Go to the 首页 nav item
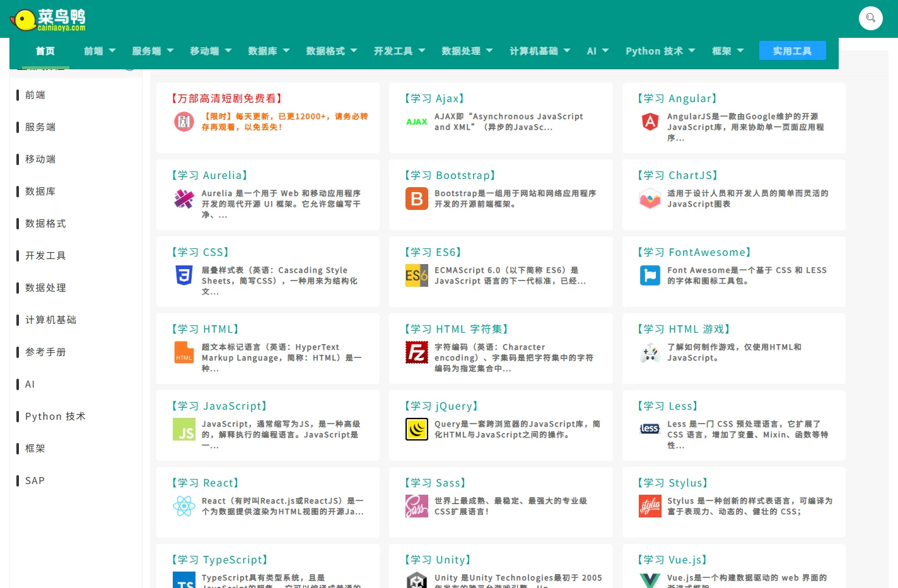 click(45, 51)
